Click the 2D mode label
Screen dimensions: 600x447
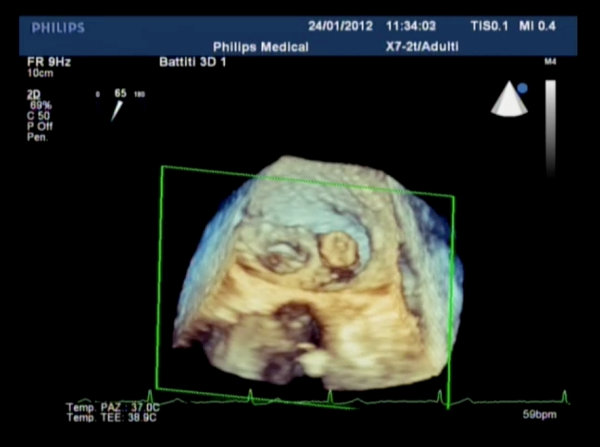click(32, 92)
